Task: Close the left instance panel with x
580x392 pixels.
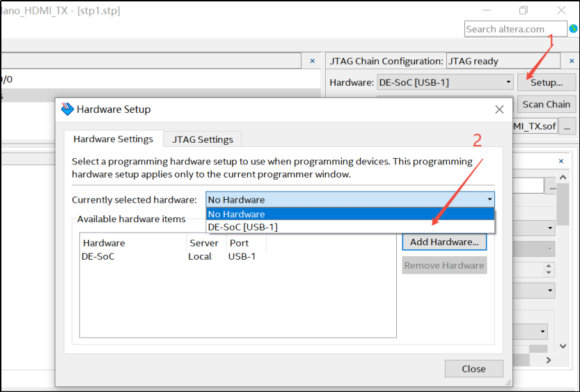Action: pyautogui.click(x=312, y=61)
